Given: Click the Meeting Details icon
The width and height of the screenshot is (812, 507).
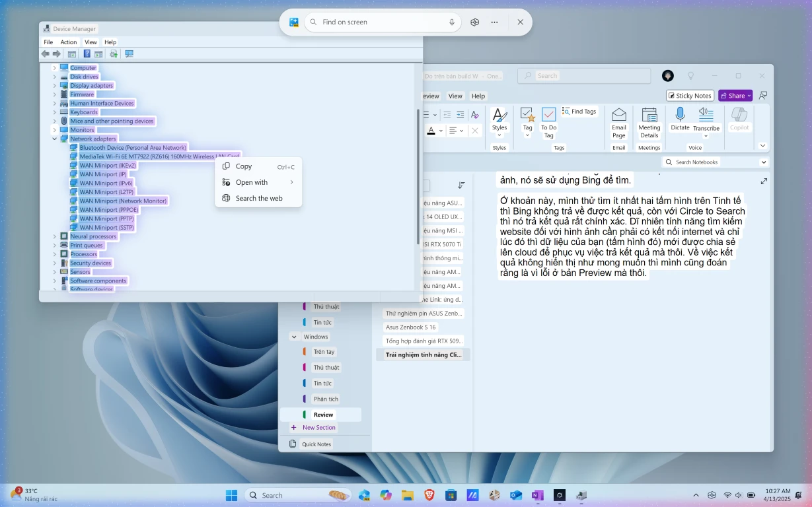Looking at the screenshot, I should pyautogui.click(x=649, y=115).
